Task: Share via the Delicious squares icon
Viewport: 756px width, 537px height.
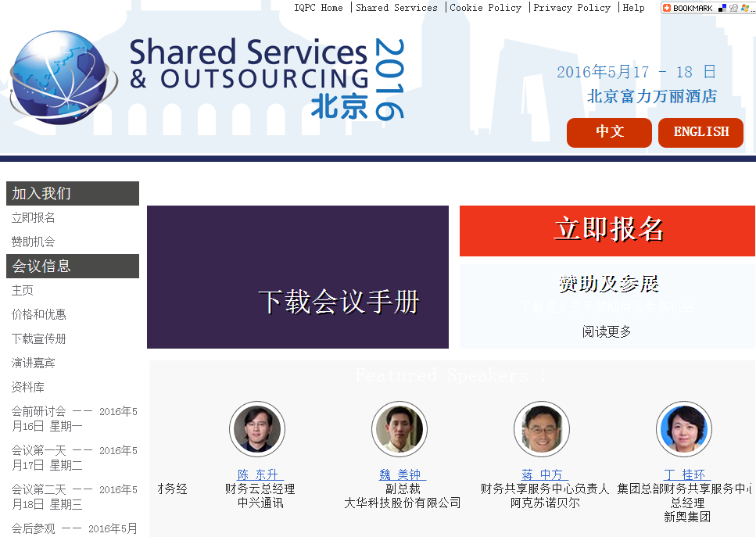Action: 722,8
